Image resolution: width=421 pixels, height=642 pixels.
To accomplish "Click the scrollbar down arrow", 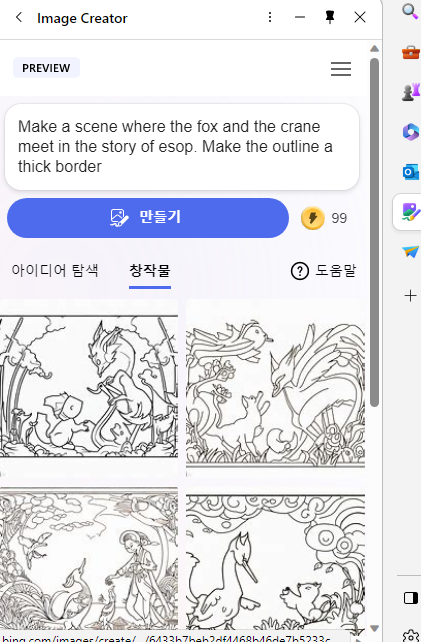I will click(x=374, y=628).
